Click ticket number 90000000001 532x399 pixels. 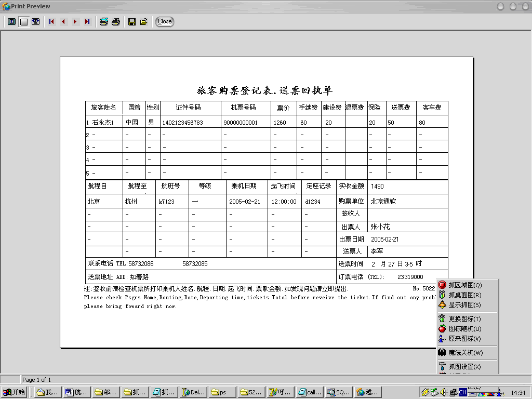pos(241,123)
